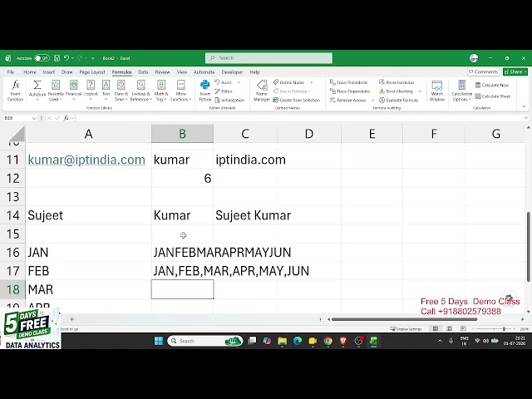Screen dimensions: 532x399
Task: Toggle the AutoSave switch
Action: click(x=42, y=58)
